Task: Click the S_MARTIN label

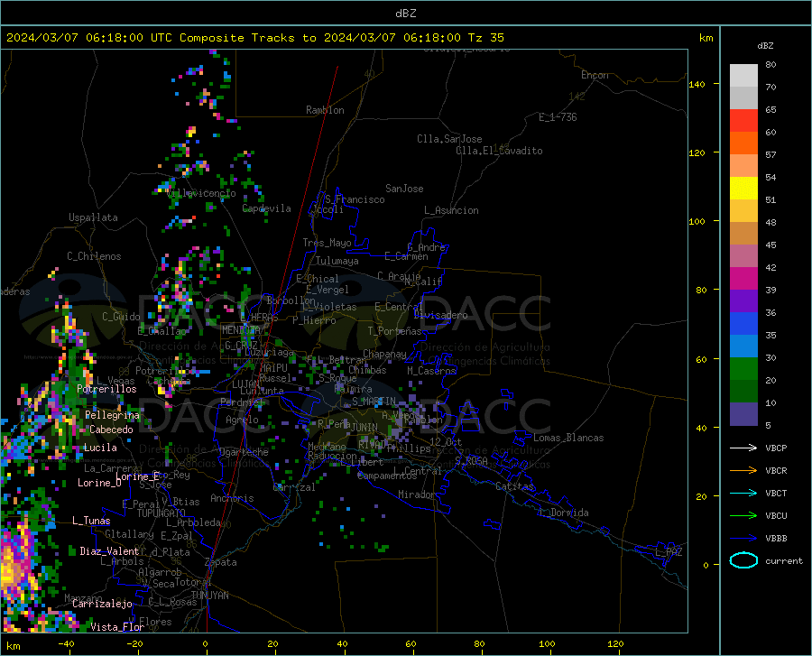Action: pyautogui.click(x=374, y=401)
